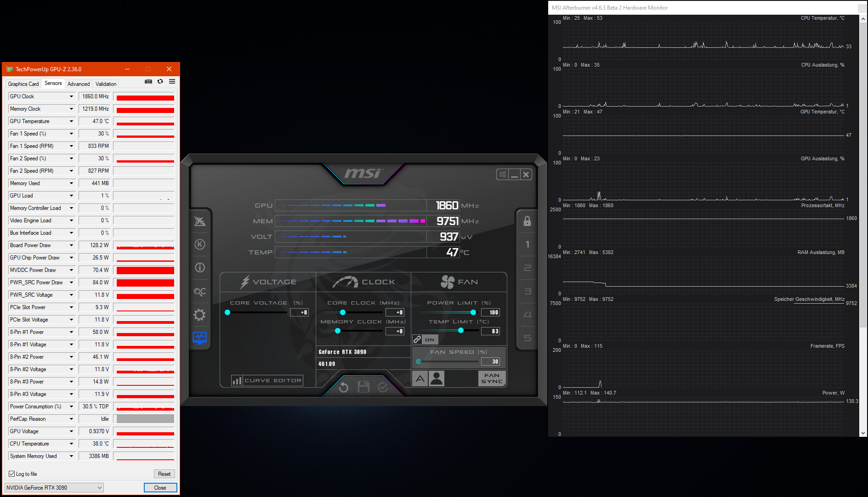Reset Afterburner settings to defaults

click(x=344, y=388)
